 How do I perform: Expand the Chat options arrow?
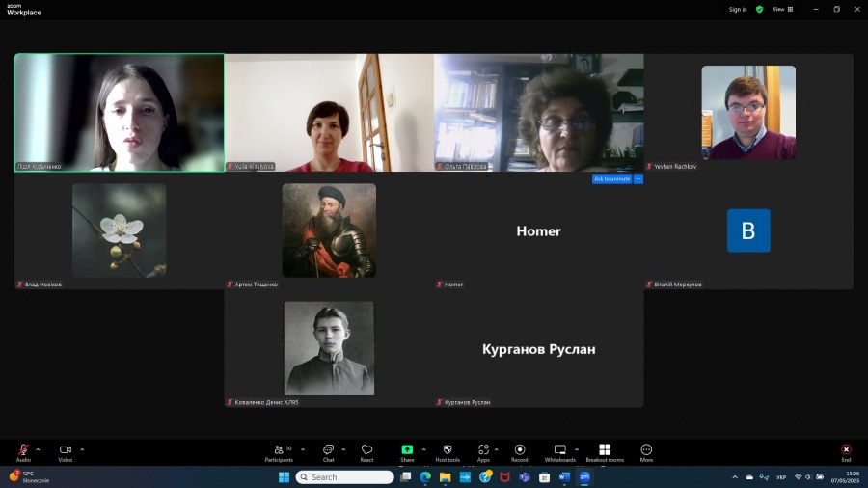pos(343,449)
